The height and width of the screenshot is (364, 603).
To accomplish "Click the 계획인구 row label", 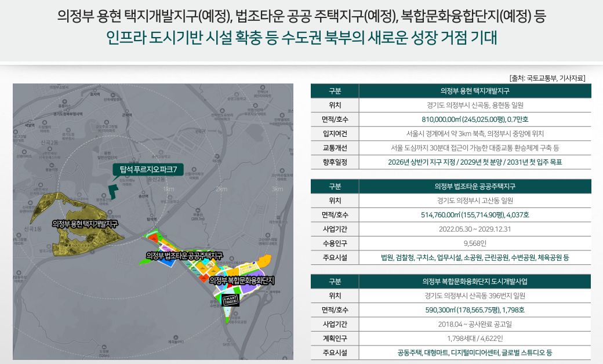I will pos(335,338).
